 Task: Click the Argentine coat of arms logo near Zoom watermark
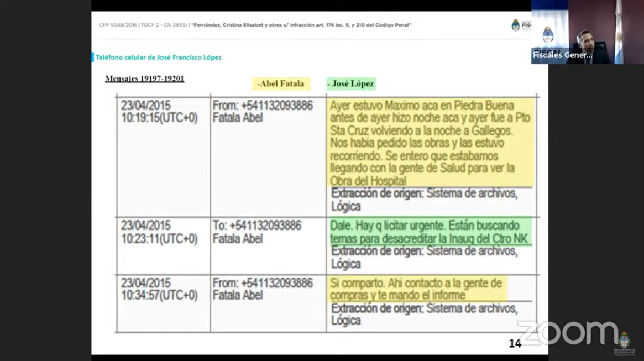pyautogui.click(x=624, y=343)
